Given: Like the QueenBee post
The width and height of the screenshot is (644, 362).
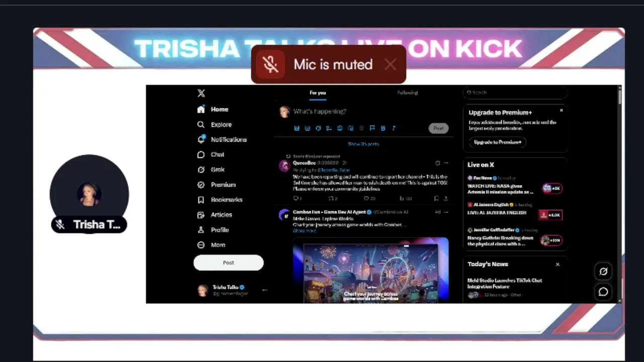Looking at the screenshot, I should pyautogui.click(x=368, y=199).
